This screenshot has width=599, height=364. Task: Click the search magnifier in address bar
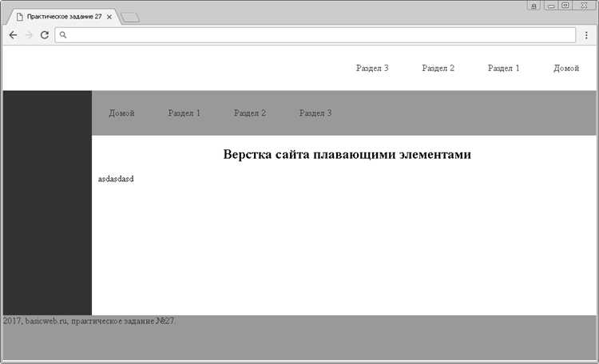click(x=63, y=35)
